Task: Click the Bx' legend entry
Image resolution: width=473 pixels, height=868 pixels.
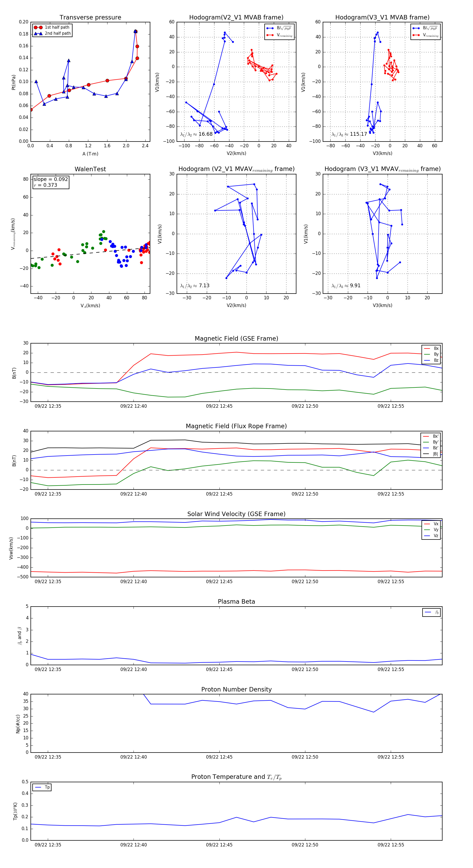Action: pyautogui.click(x=431, y=436)
